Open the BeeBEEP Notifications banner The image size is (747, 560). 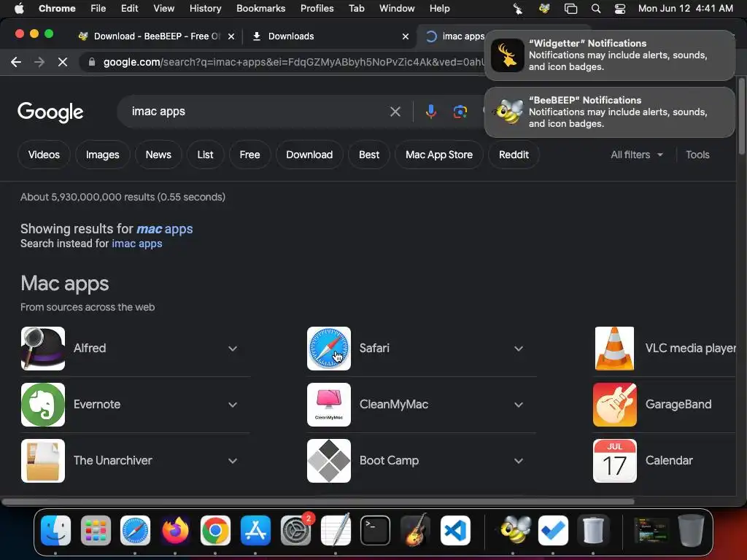click(x=610, y=112)
